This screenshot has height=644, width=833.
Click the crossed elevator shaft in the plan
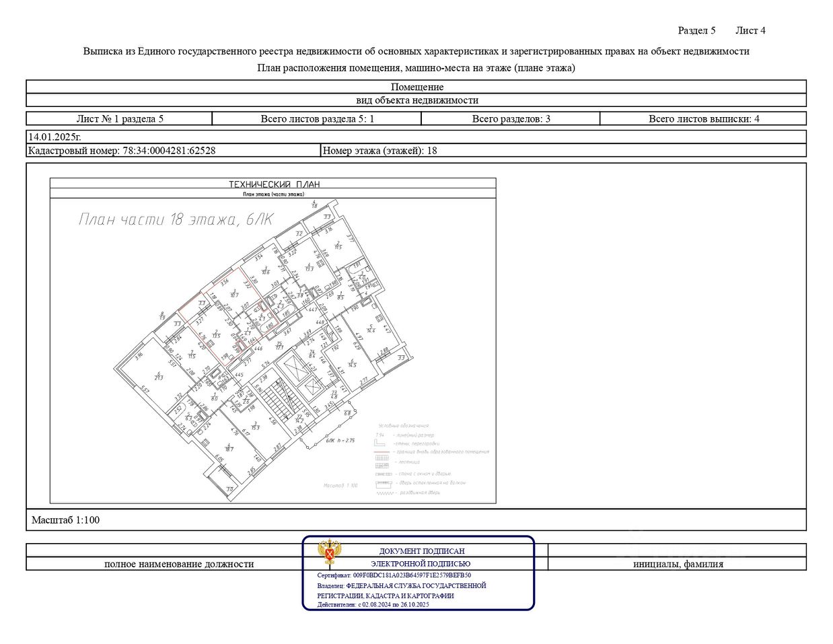click(x=295, y=367)
